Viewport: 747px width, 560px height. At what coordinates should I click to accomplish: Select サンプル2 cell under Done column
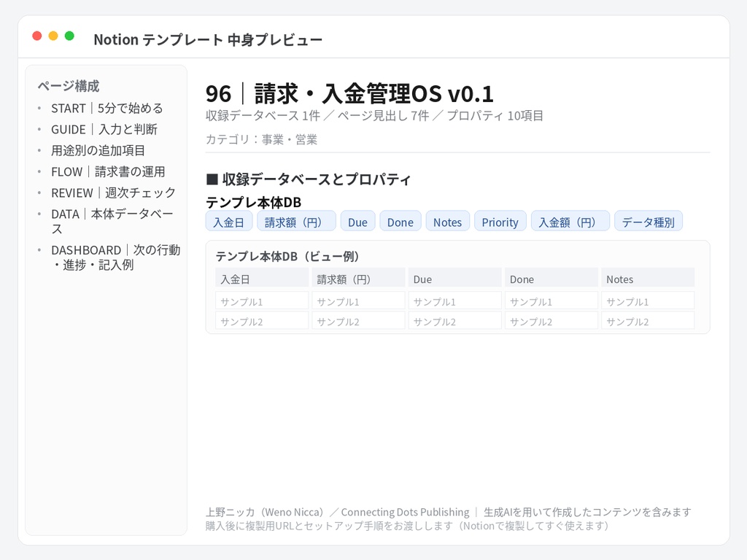coord(551,320)
